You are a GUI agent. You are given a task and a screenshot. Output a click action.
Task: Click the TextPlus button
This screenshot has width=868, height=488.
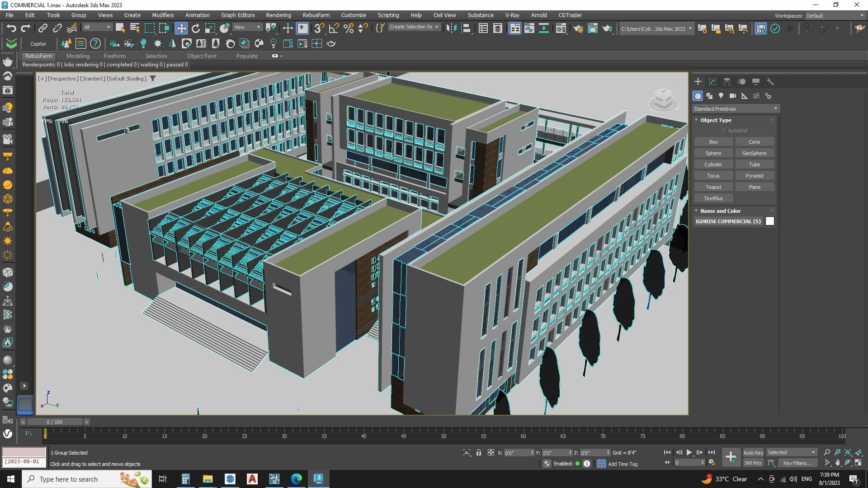click(713, 198)
